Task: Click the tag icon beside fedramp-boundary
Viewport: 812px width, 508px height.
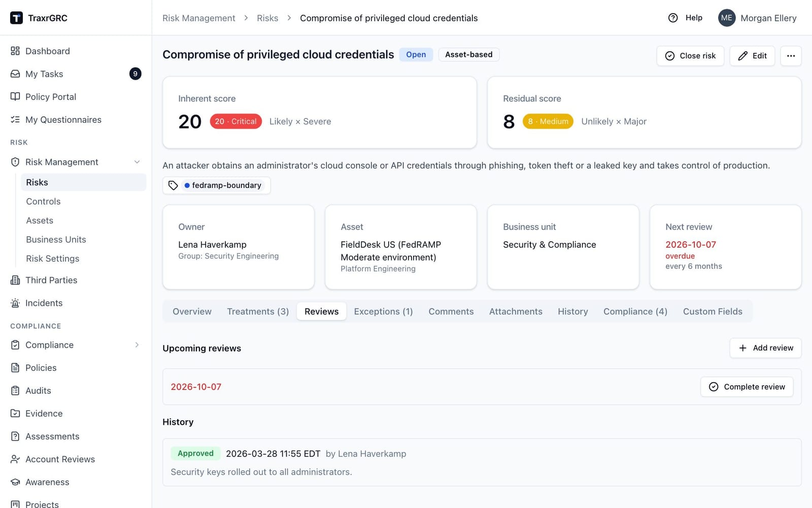Action: [x=173, y=185]
